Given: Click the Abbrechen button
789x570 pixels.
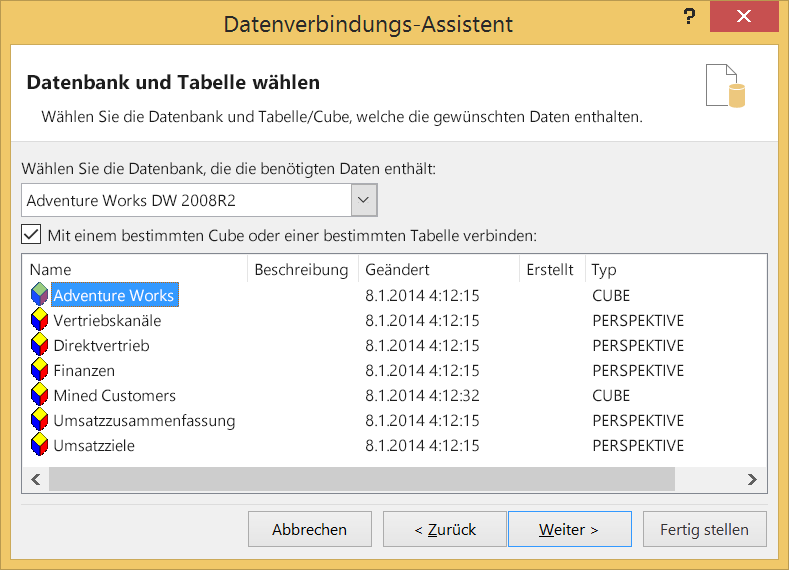Looking at the screenshot, I should click(x=309, y=529).
